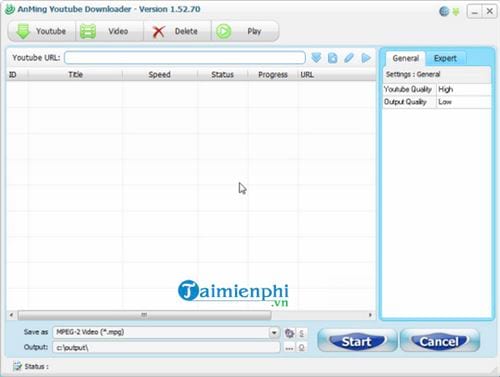Sort by the Title column header
This screenshot has width=500, height=377.
[x=75, y=75]
